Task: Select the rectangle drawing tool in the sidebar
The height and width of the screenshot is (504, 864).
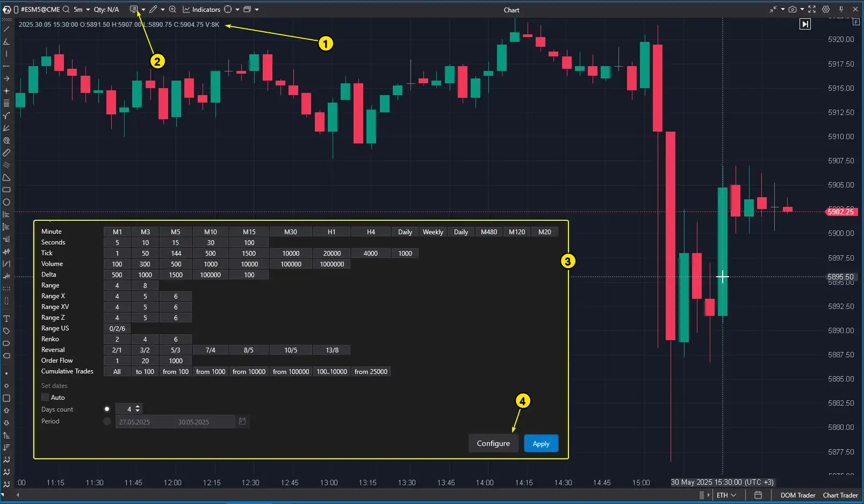Action: (x=6, y=190)
